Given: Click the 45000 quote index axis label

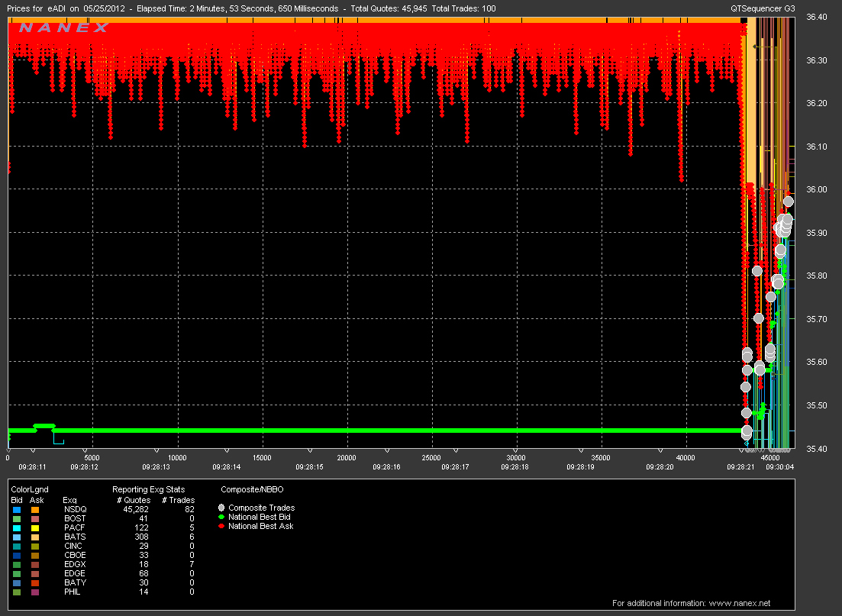Looking at the screenshot, I should (x=770, y=457).
